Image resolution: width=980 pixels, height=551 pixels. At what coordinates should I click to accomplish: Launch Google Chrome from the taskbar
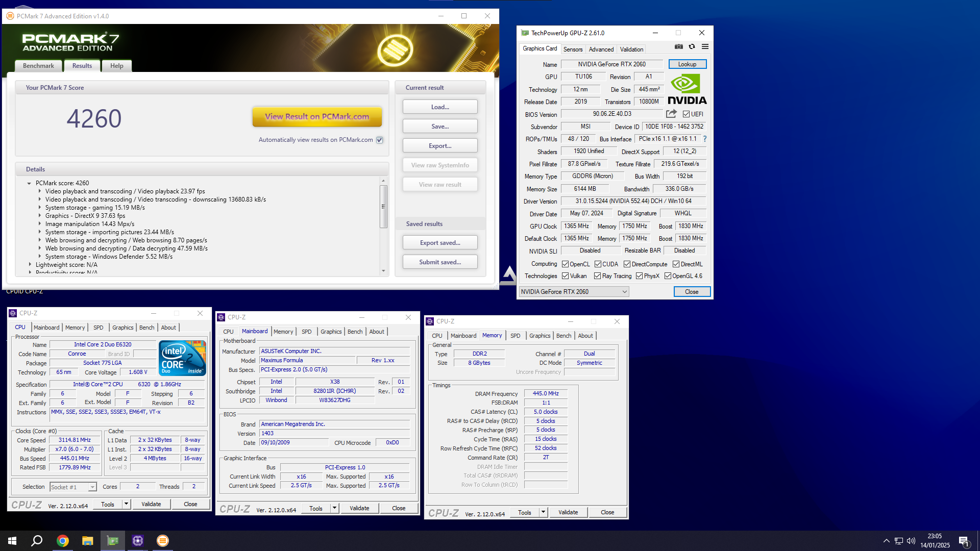point(63,541)
